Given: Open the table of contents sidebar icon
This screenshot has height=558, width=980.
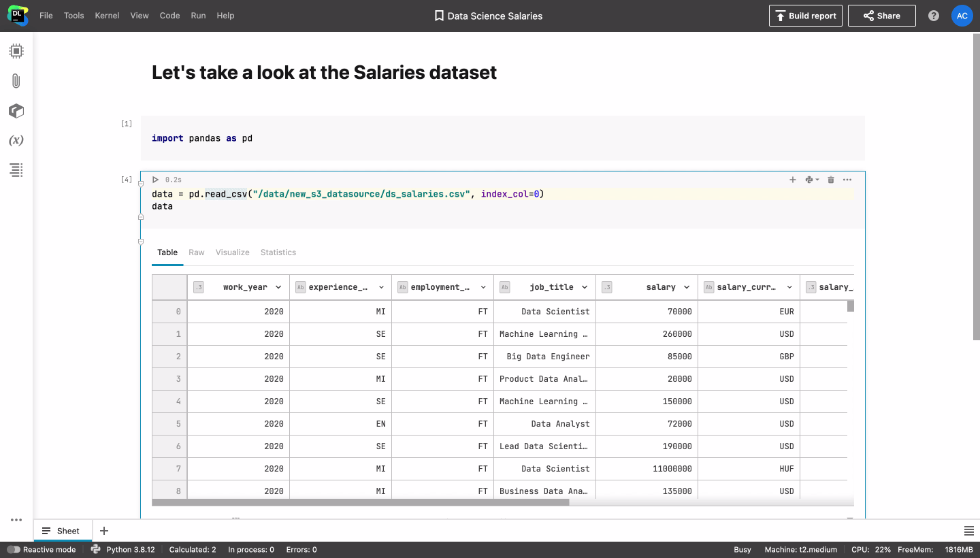Looking at the screenshot, I should pyautogui.click(x=16, y=170).
